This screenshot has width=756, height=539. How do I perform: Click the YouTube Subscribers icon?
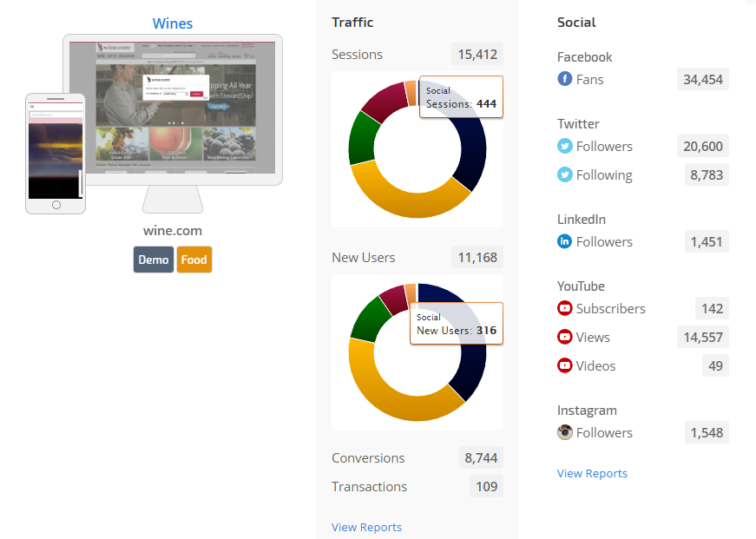(565, 309)
